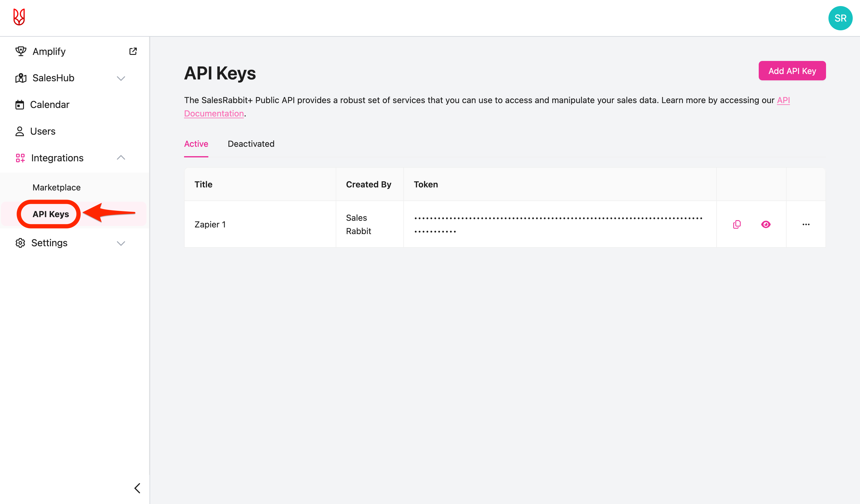Image resolution: width=860 pixels, height=504 pixels.
Task: Collapse the sidebar with arrow
Action: pos(137,488)
